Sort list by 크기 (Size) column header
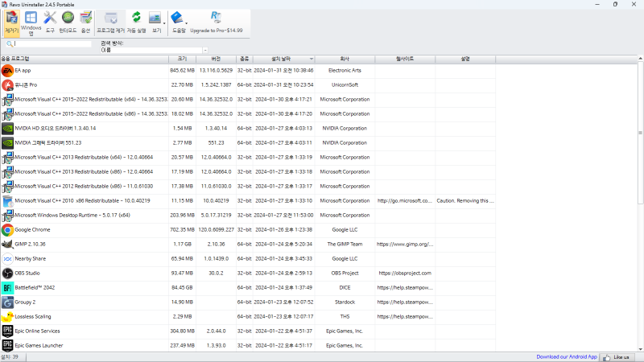This screenshot has height=362, width=644. 183,59
